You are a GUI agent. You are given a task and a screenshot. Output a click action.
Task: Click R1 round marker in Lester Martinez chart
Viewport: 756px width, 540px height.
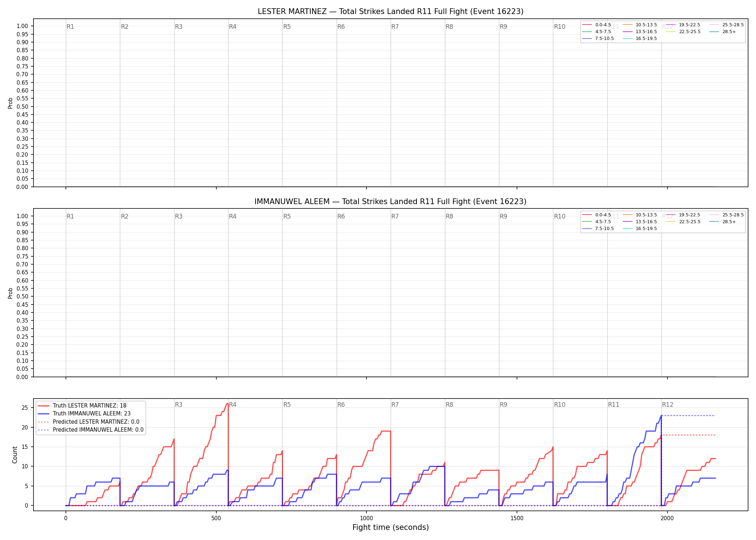click(x=70, y=27)
